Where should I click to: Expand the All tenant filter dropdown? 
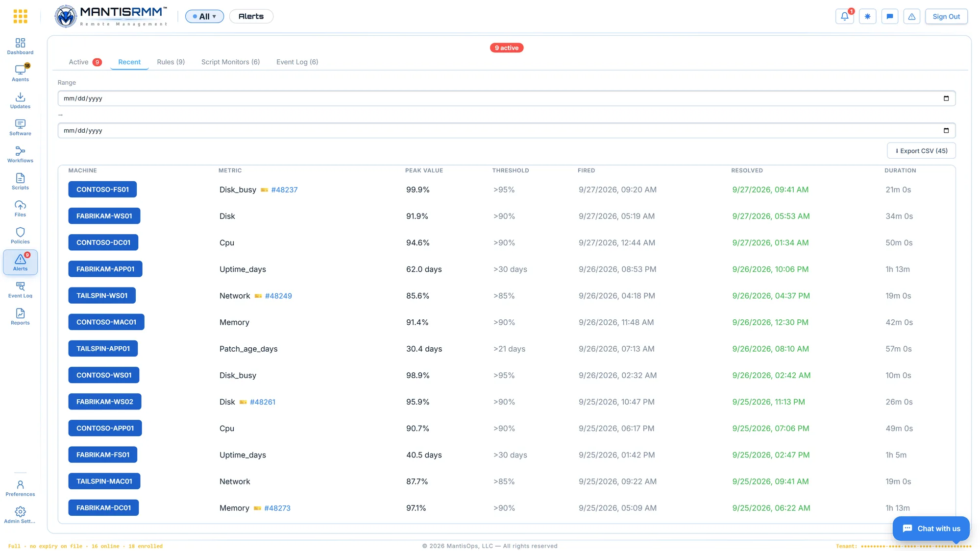pyautogui.click(x=204, y=16)
